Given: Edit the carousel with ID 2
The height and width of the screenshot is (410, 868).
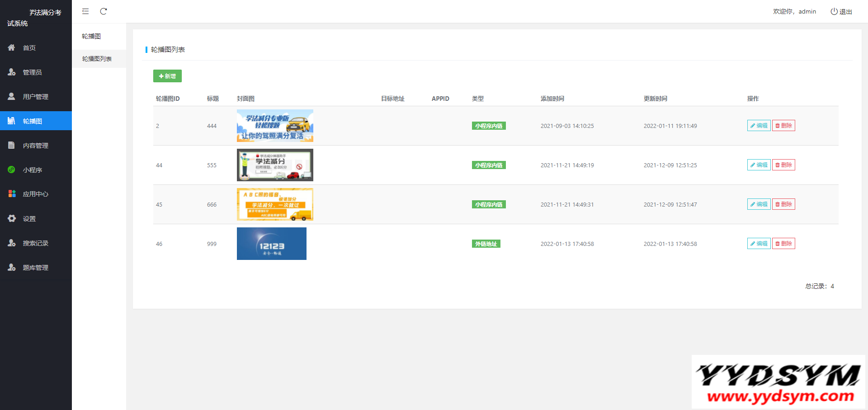Looking at the screenshot, I should (759, 126).
